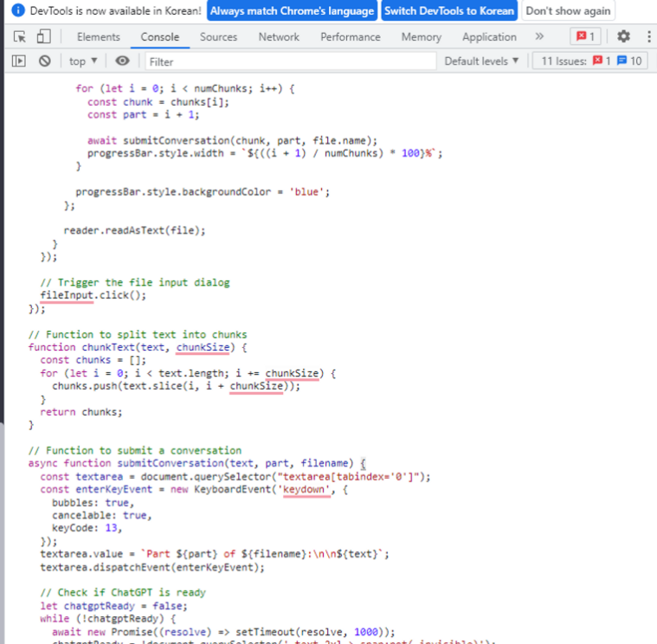This screenshot has height=644, width=657.
Task: Click the blue info icon in the banner
Action: pyautogui.click(x=18, y=10)
